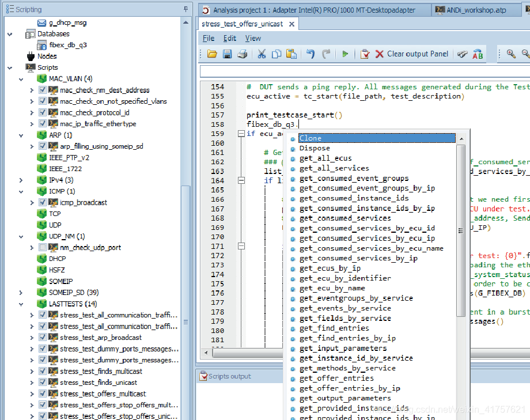Switch to the Analysis project 1 tab

click(315, 10)
